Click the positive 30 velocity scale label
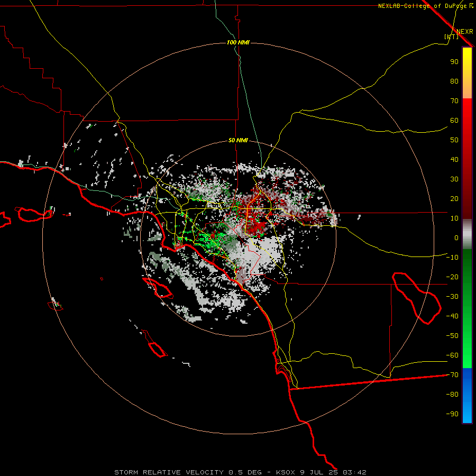This screenshot has width=476, height=476. tap(454, 179)
